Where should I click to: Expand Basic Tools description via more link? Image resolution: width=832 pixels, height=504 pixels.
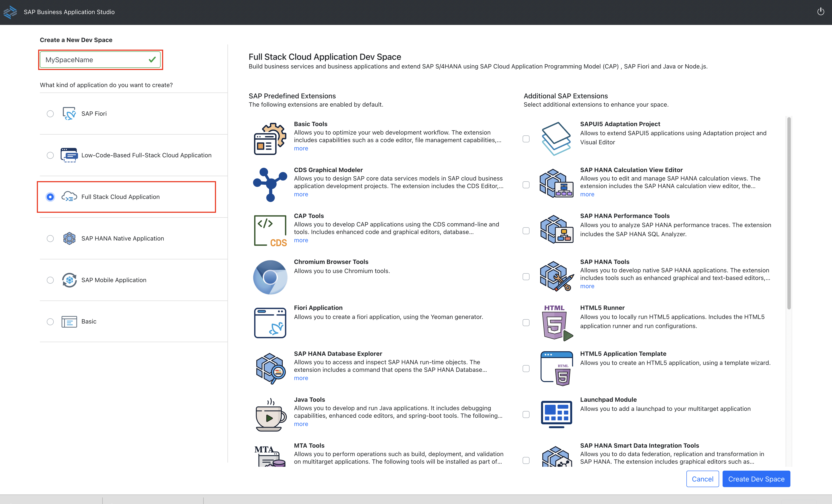pos(301,148)
